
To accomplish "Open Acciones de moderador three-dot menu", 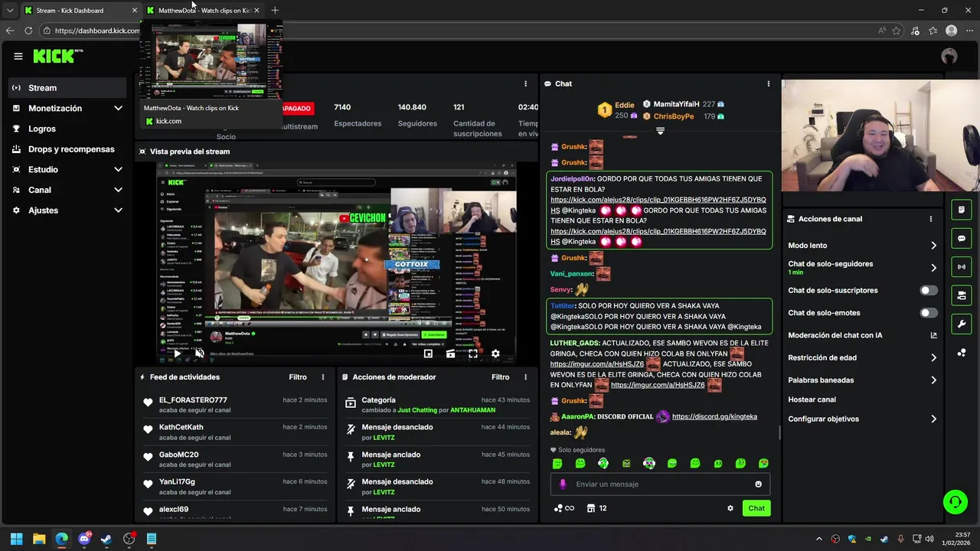I will [525, 377].
